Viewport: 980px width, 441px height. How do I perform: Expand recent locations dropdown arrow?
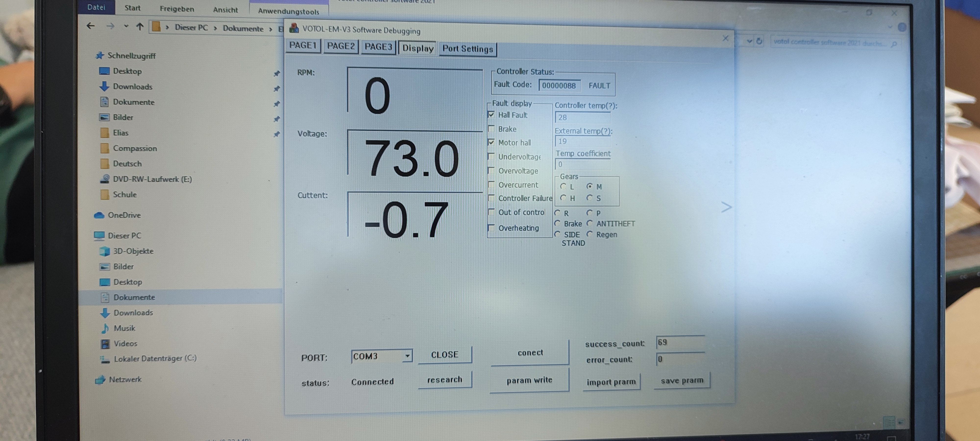(x=126, y=26)
